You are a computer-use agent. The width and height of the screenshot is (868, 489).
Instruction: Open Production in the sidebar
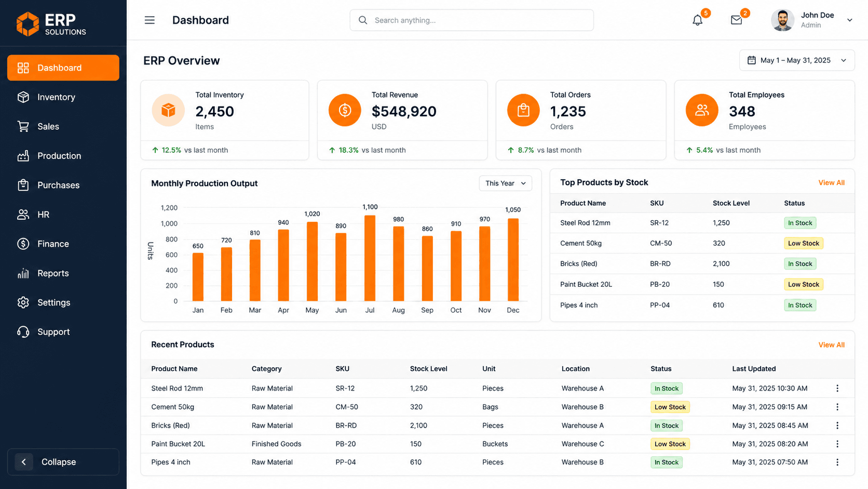[x=63, y=156]
